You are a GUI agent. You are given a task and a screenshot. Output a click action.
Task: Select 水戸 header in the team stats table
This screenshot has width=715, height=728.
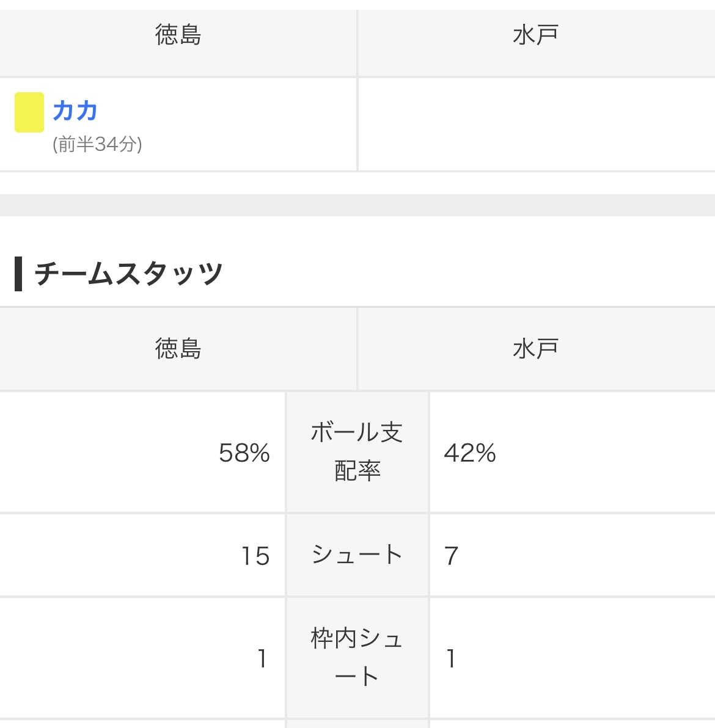tap(536, 349)
